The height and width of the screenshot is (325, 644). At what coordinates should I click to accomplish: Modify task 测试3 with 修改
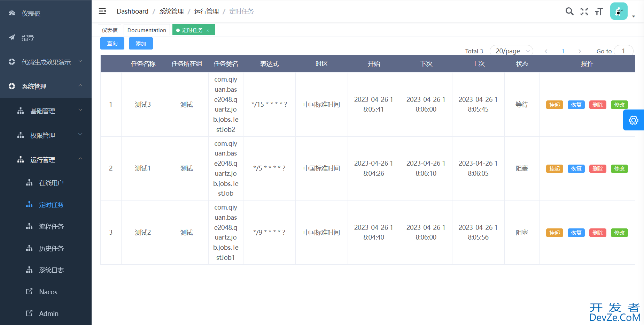point(619,105)
